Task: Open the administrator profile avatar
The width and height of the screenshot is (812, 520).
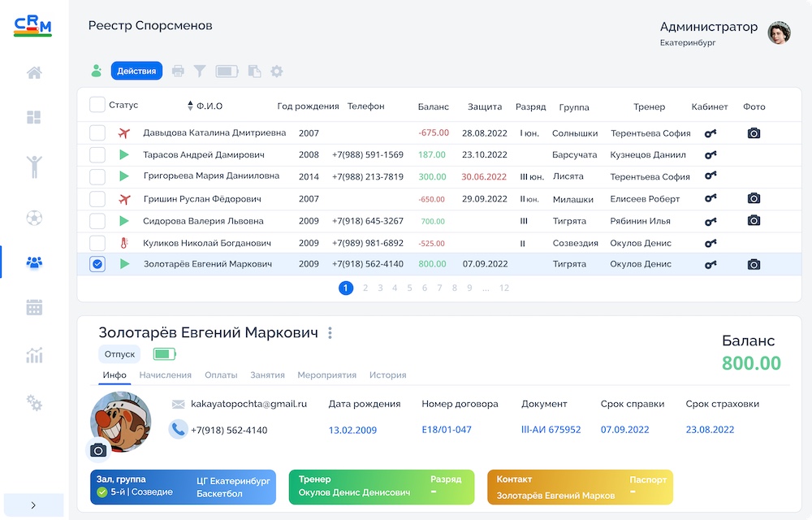Action: 779,32
